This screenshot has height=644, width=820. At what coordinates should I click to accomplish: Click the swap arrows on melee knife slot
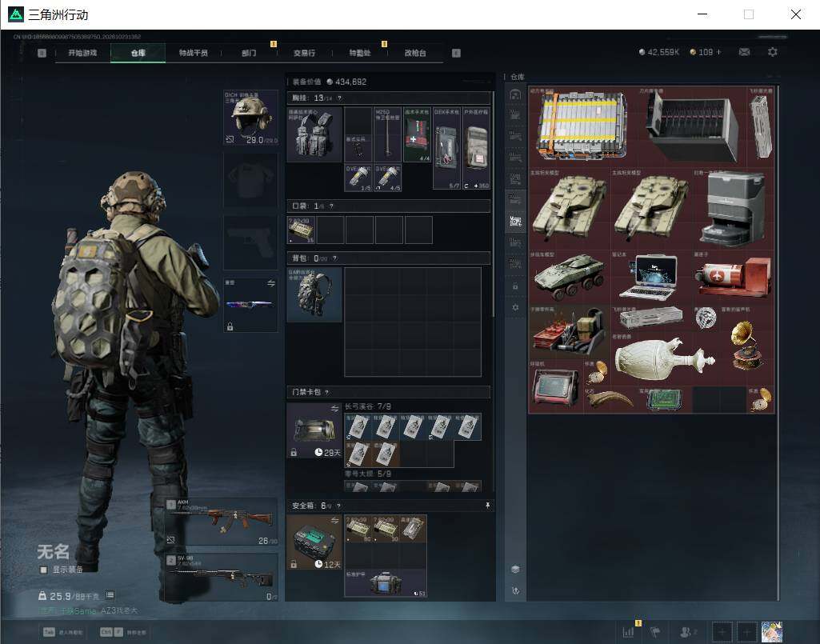click(271, 283)
